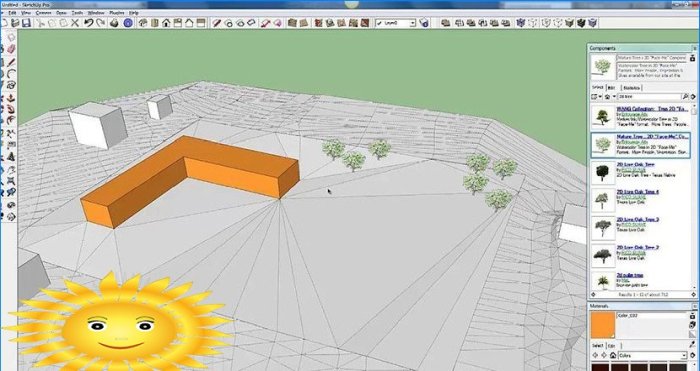700x371 pixels.
Task: Open 2D Live Oak Tree 2 link
Action: pos(638,247)
